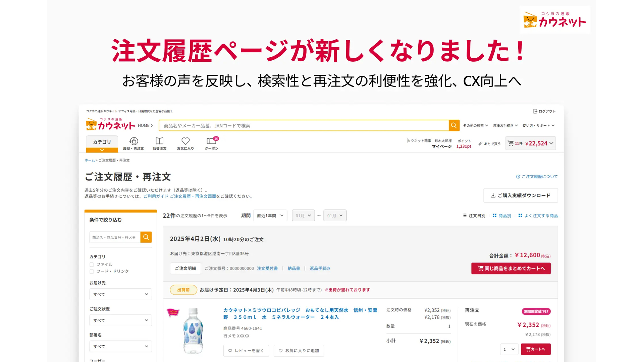Click the mineral water product thumbnail
This screenshot has height=362, width=644.
tap(193, 331)
